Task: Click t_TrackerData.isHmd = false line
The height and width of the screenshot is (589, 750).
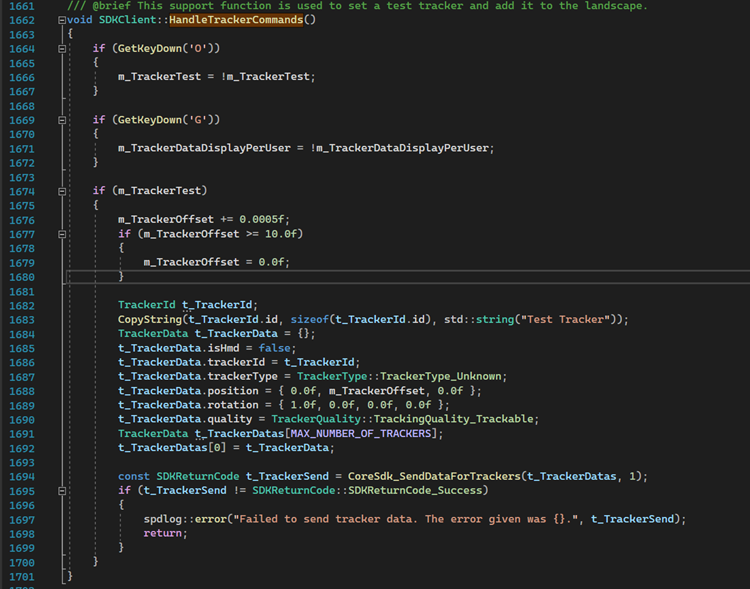Action: pyautogui.click(x=207, y=348)
